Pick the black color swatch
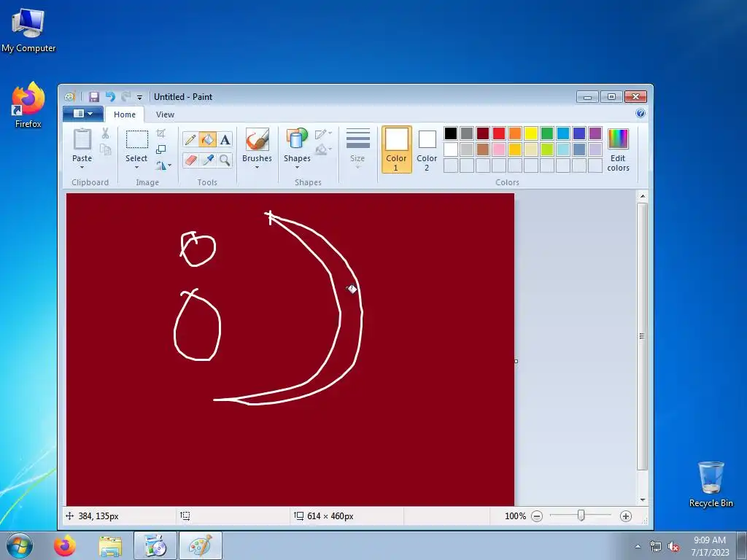This screenshot has height=560, width=747. [451, 133]
